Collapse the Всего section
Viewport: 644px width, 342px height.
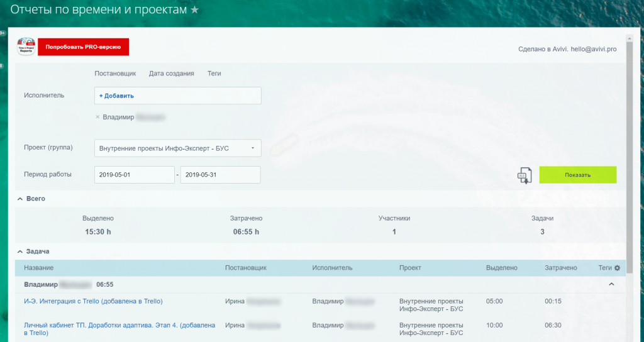(x=20, y=199)
